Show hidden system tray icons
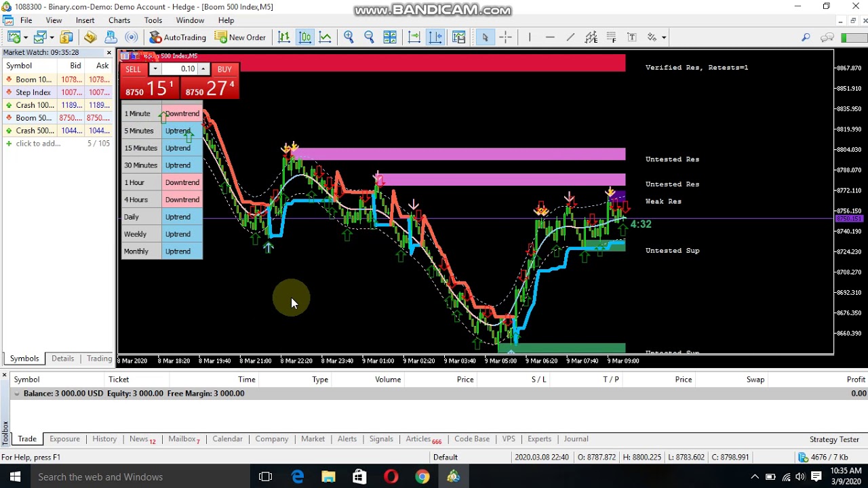Image resolution: width=868 pixels, height=488 pixels. [754, 476]
